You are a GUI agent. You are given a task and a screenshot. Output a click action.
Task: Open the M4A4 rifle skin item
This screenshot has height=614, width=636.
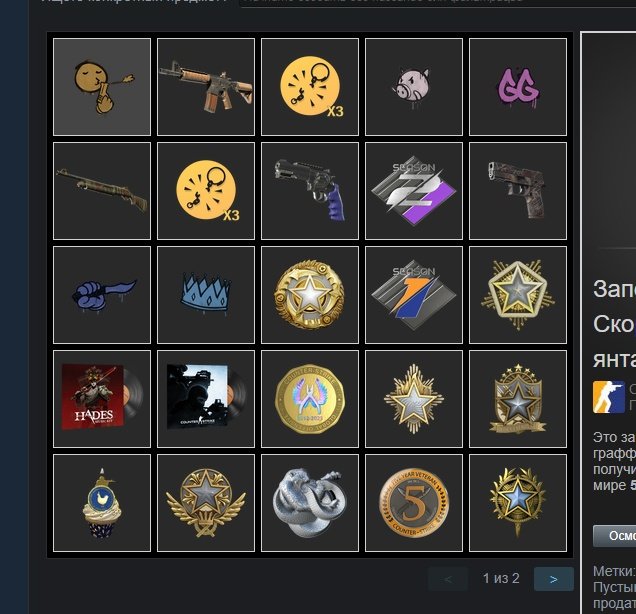click(206, 87)
